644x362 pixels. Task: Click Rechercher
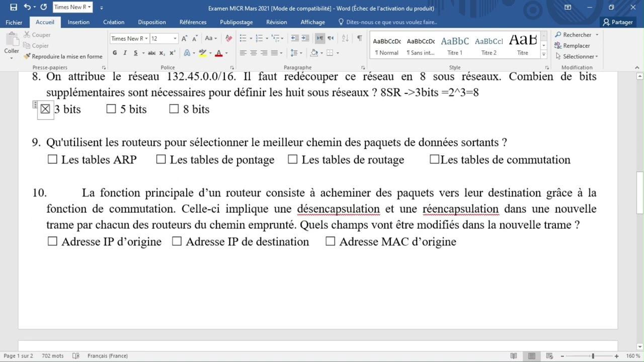tap(577, 35)
